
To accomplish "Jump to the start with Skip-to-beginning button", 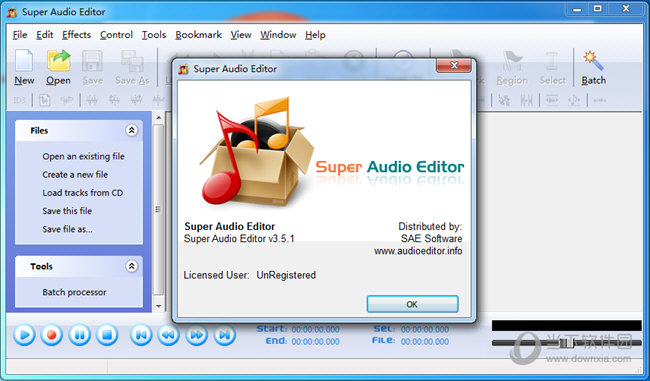I will coord(141,335).
